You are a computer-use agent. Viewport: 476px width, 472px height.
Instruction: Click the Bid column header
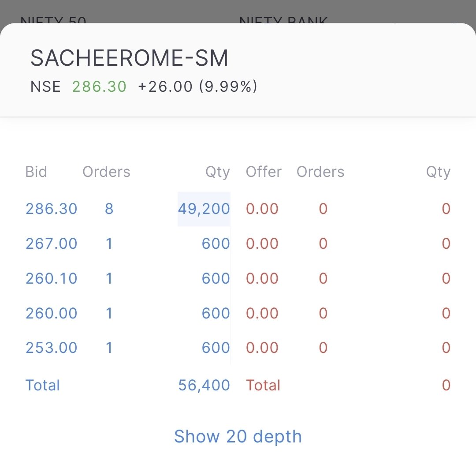tap(36, 172)
